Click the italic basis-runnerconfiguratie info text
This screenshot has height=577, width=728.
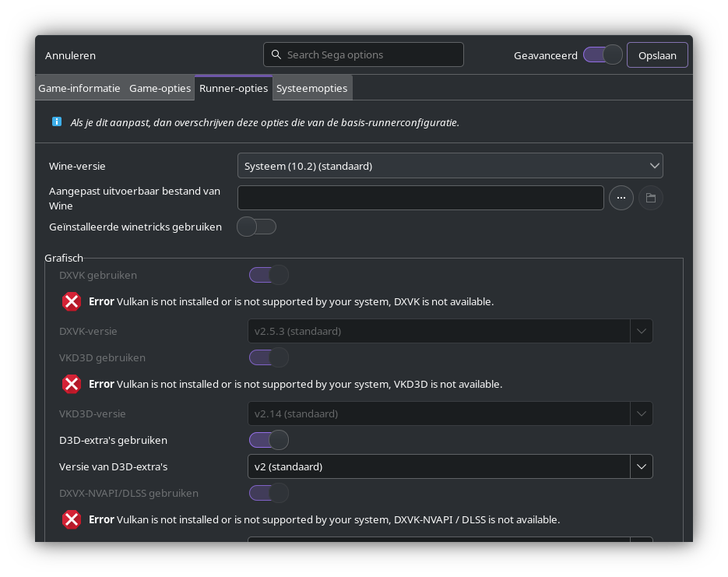(265, 122)
